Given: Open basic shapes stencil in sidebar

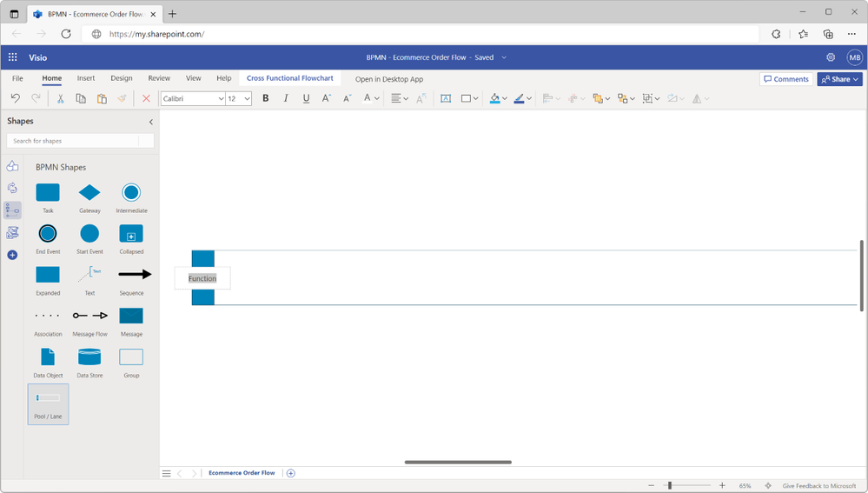Looking at the screenshot, I should point(12,165).
